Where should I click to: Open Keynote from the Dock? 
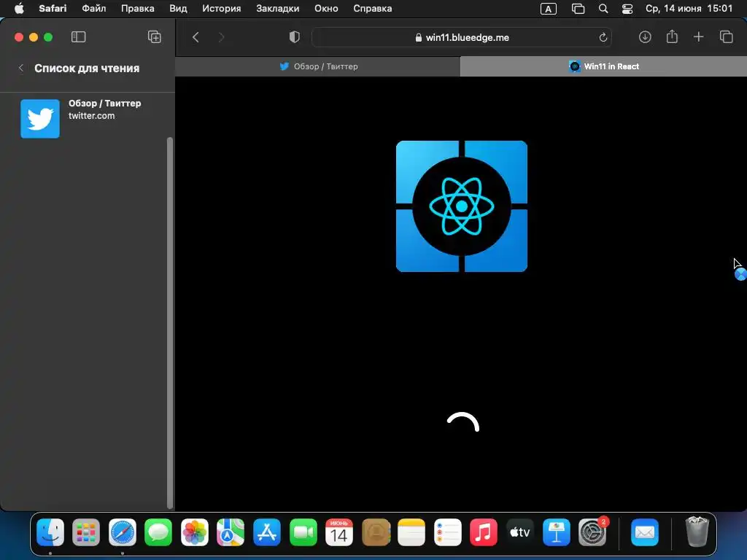[x=556, y=532]
